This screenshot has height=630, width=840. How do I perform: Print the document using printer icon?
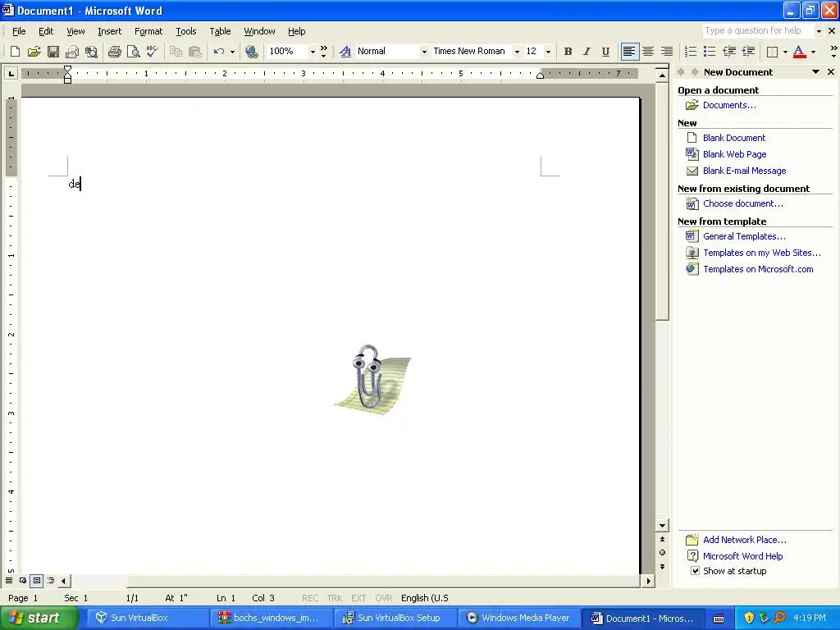[x=114, y=52]
